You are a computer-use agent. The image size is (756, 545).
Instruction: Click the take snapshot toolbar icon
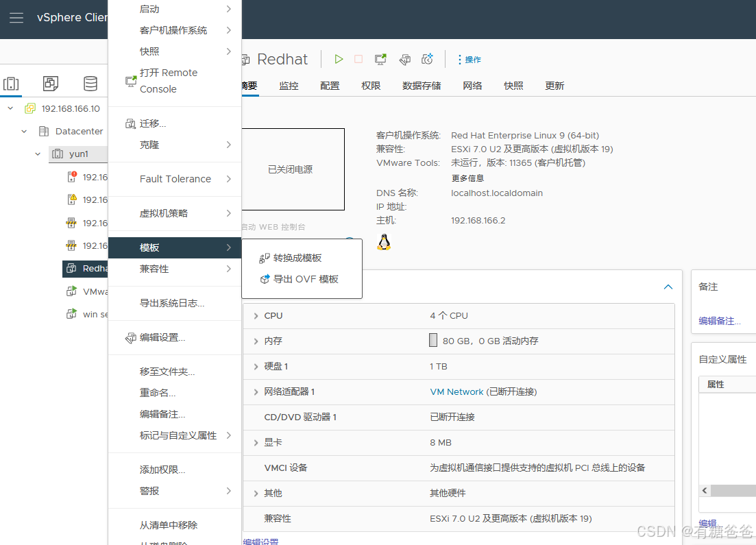pyautogui.click(x=427, y=59)
